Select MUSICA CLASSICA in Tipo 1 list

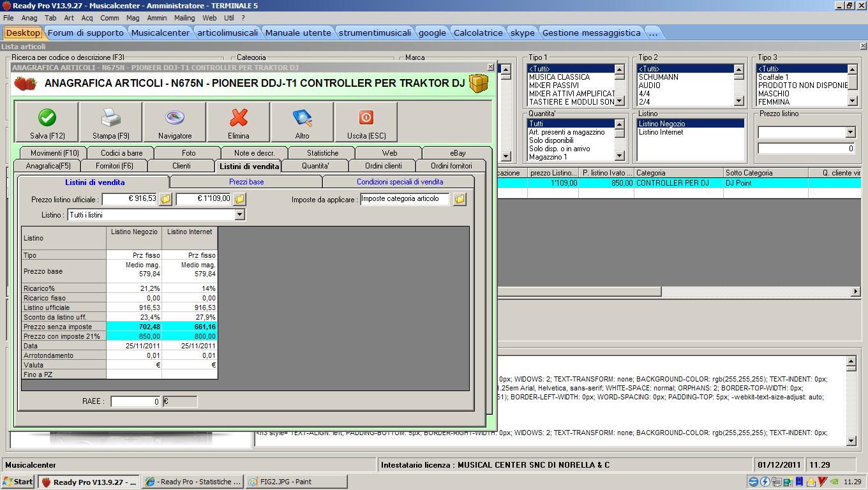click(559, 77)
